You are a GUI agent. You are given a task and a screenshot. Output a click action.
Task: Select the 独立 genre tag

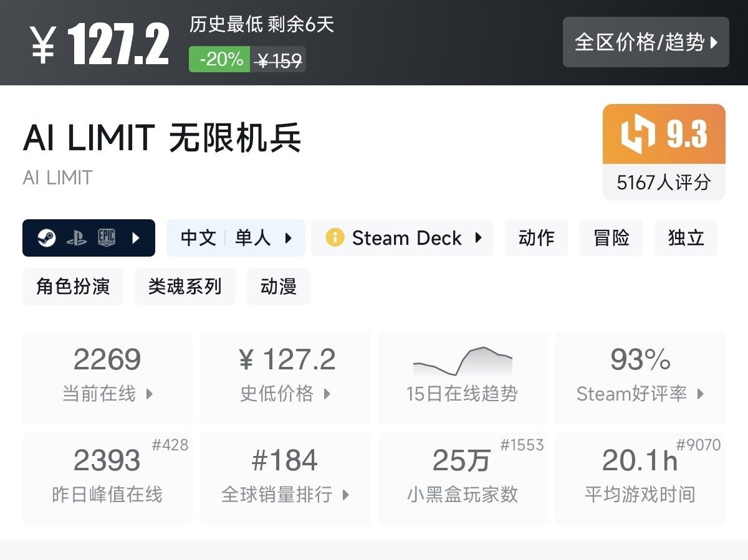point(686,238)
